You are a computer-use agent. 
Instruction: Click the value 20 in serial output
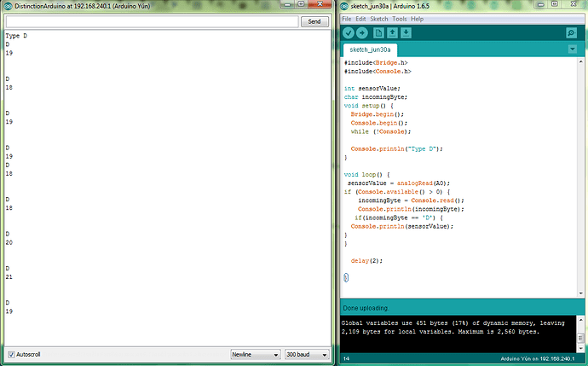[9, 242]
